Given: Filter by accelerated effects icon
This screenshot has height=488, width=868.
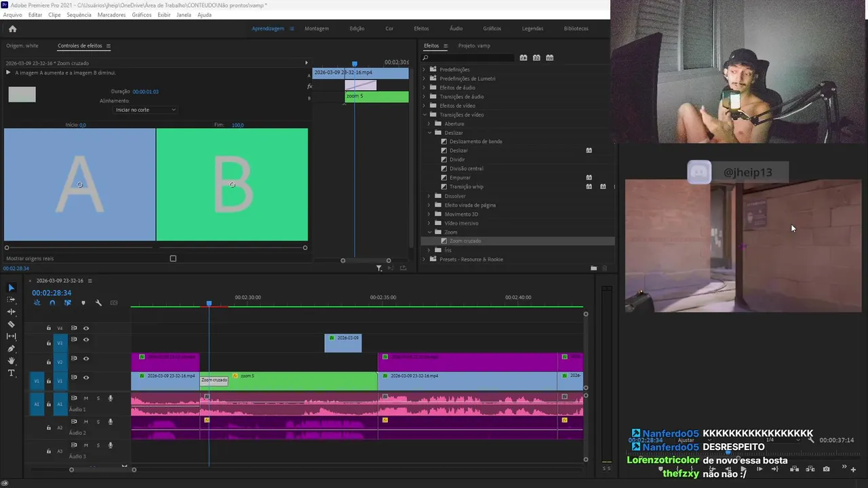Looking at the screenshot, I should tap(524, 58).
